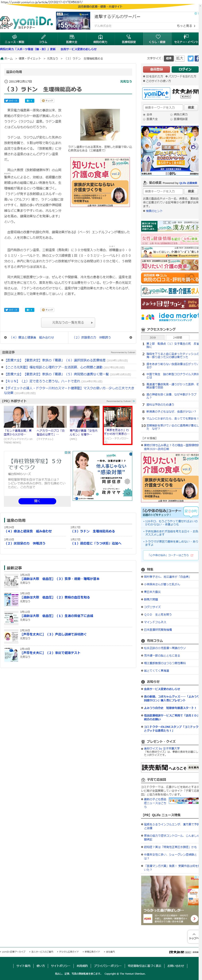Select the 全体 search scope radio button
The image size is (202, 980).
click(144, 114)
